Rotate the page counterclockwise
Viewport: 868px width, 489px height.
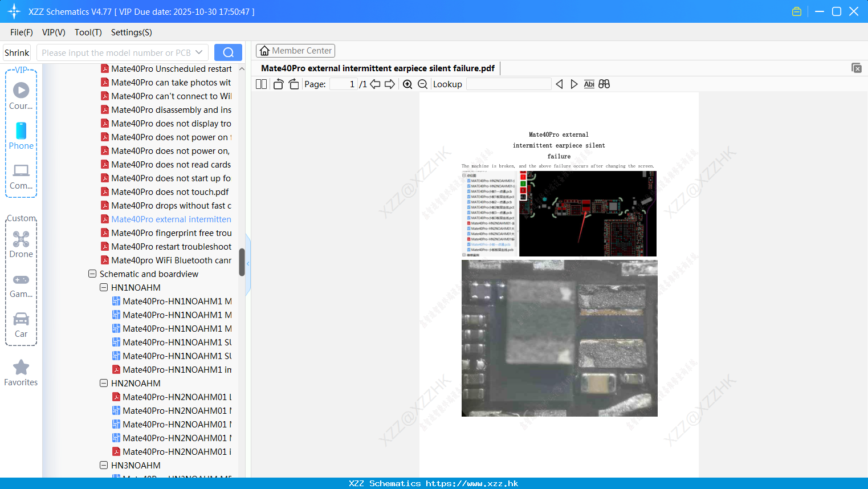click(278, 84)
